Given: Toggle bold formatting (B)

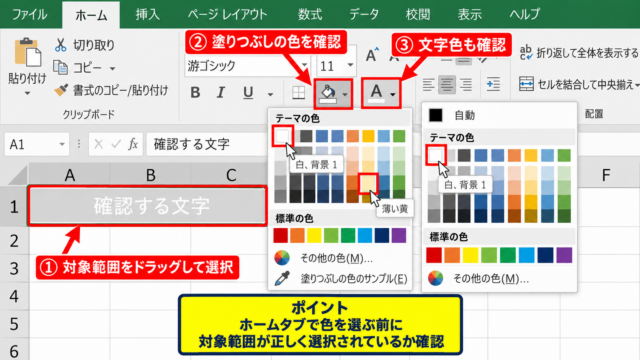Looking at the screenshot, I should [x=195, y=93].
